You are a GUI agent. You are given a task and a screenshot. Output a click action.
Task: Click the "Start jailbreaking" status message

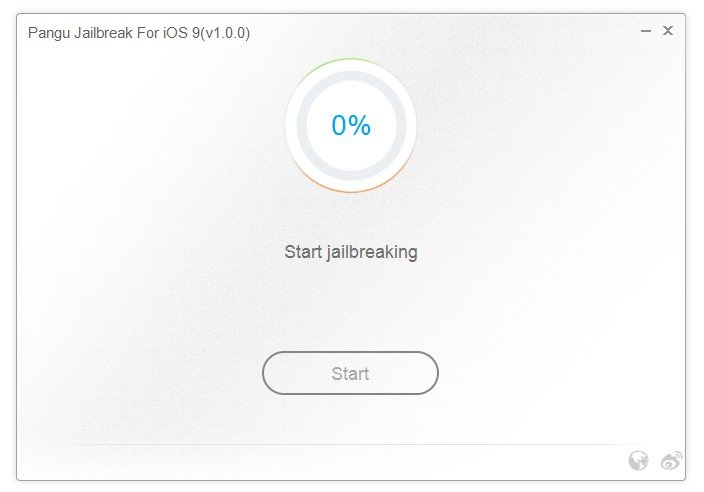[350, 251]
